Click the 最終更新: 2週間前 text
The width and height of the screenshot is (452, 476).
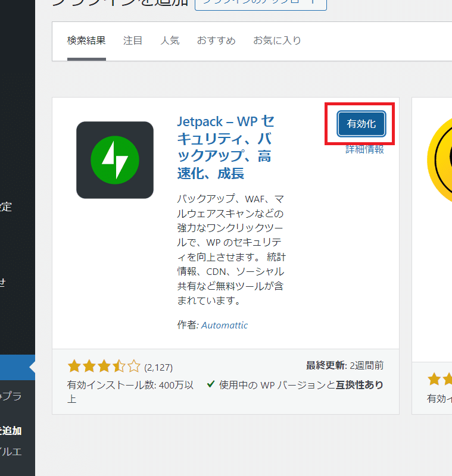point(345,365)
